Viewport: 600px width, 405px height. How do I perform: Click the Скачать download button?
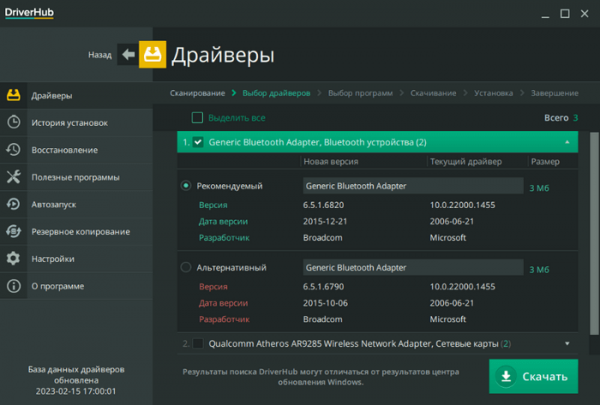coord(533,376)
